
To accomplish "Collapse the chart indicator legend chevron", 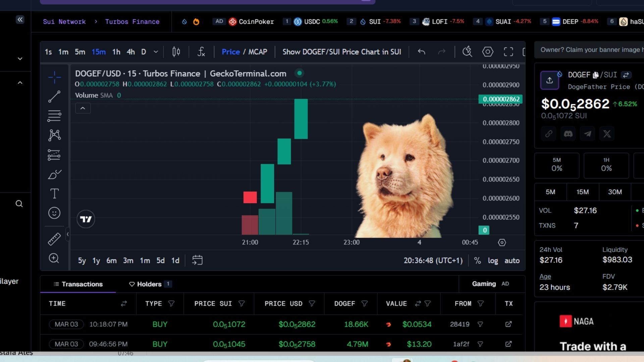I will pos(83,108).
